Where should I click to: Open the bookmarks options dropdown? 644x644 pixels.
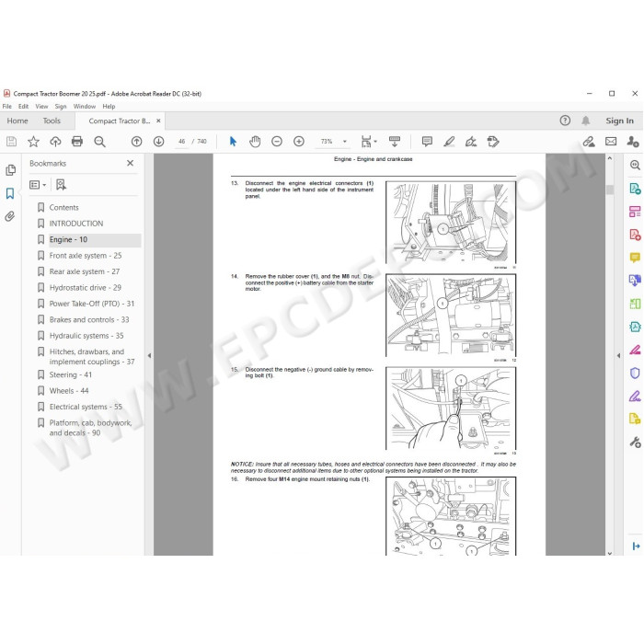pyautogui.click(x=38, y=185)
